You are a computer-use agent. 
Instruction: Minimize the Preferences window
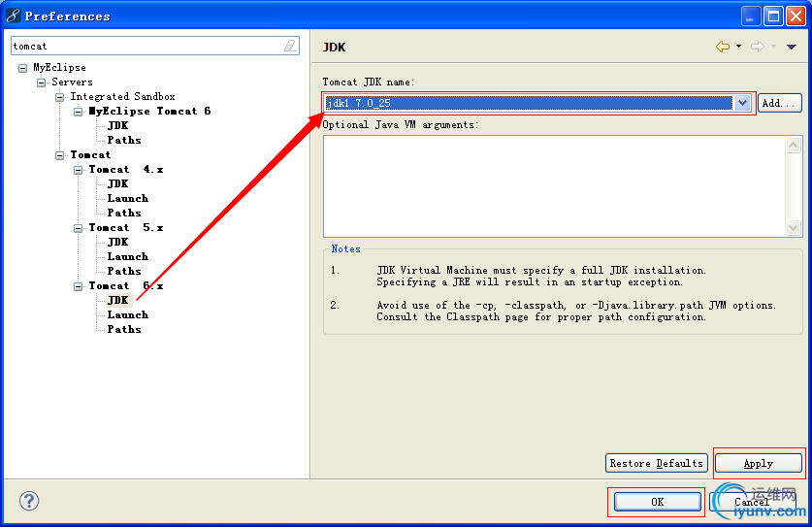(750, 16)
